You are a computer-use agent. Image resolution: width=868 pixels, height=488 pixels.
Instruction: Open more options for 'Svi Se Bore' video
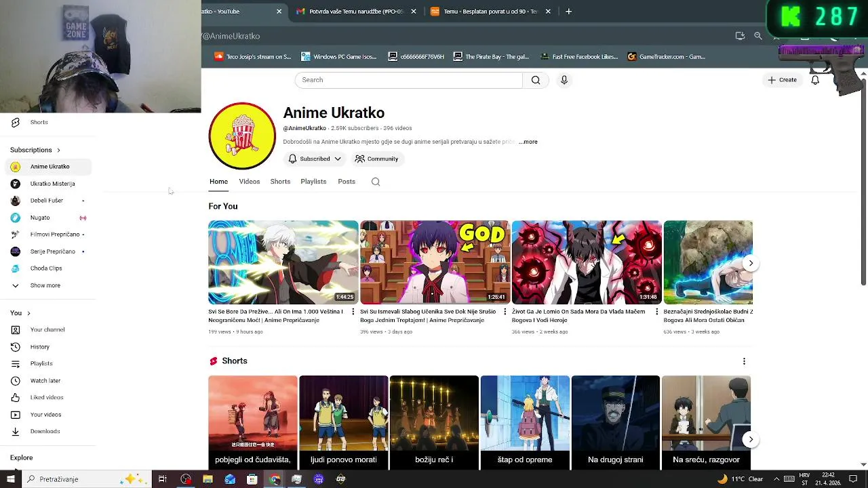[353, 312]
